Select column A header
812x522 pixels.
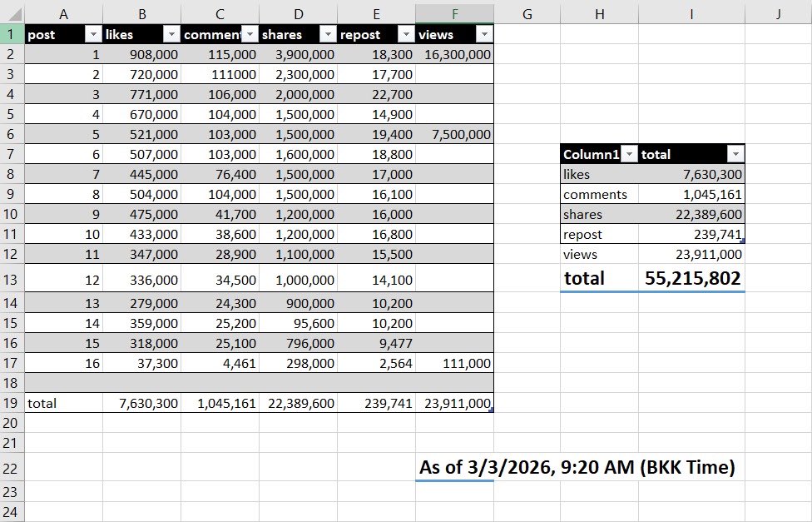pos(64,14)
